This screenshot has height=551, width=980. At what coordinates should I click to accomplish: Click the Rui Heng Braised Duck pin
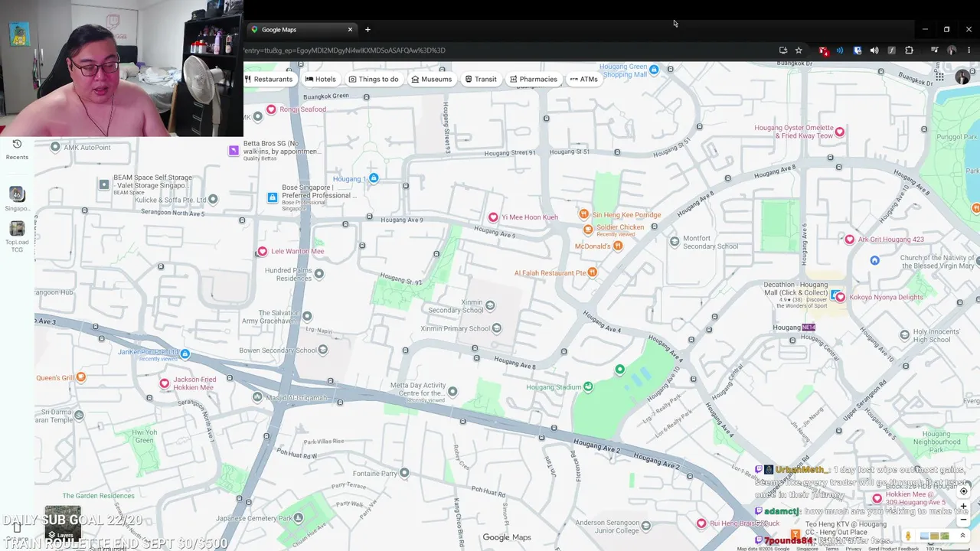[701, 523]
